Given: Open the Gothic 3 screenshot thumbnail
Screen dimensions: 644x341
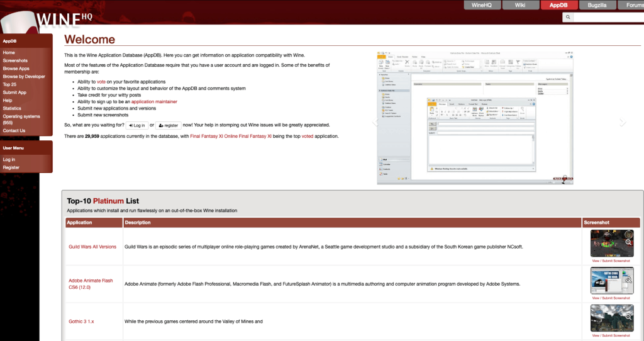Looking at the screenshot, I should tap(612, 318).
